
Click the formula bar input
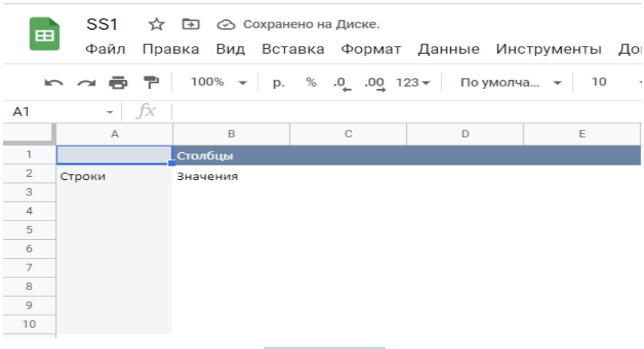(x=407, y=112)
